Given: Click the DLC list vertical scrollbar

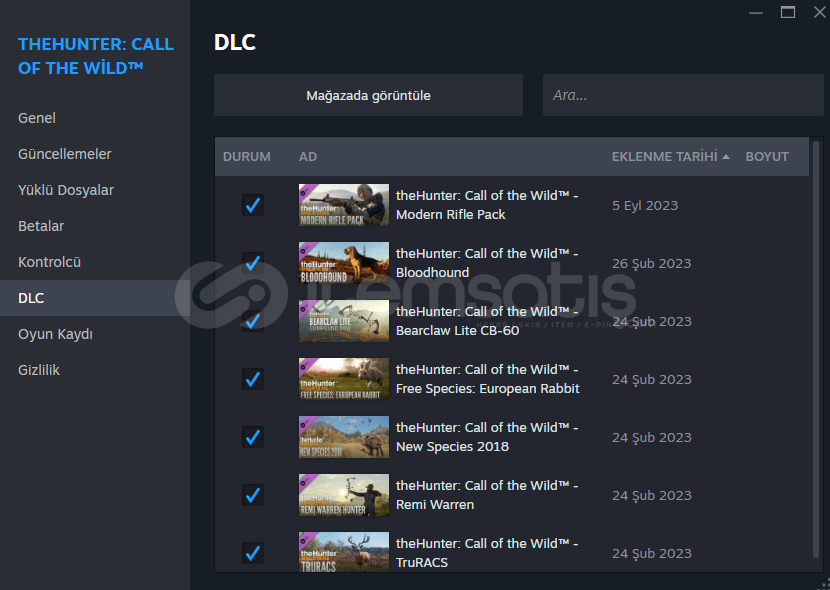Looking at the screenshot, I should pyautogui.click(x=816, y=349).
